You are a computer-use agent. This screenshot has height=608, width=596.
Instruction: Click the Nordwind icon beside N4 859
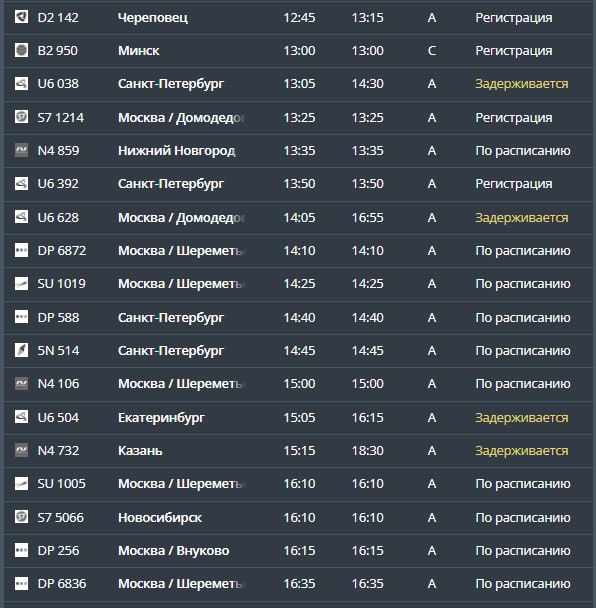pos(21,150)
